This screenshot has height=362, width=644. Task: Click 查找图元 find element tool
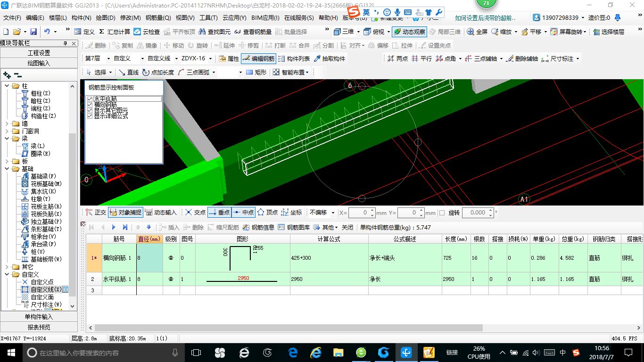click(x=215, y=32)
